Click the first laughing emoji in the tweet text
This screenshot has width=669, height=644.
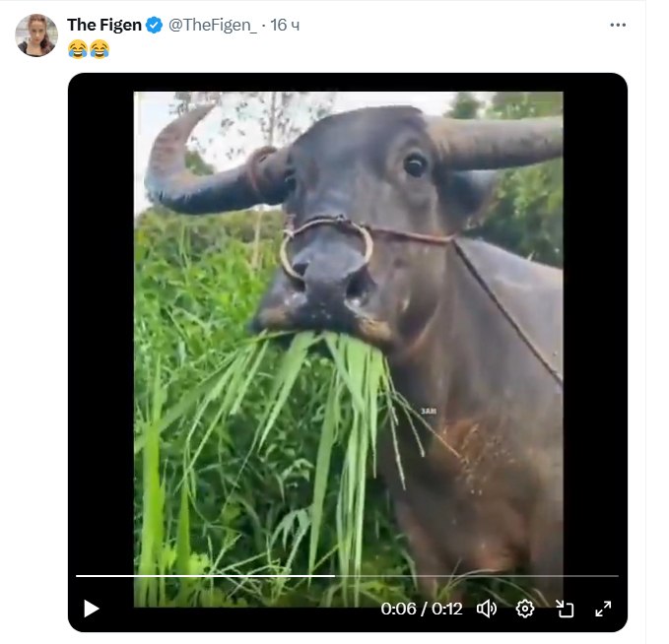point(78,49)
